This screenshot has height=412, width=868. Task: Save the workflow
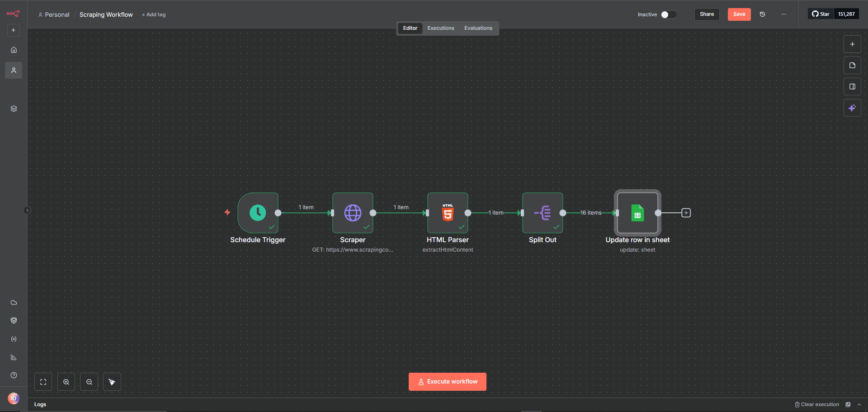pos(739,14)
